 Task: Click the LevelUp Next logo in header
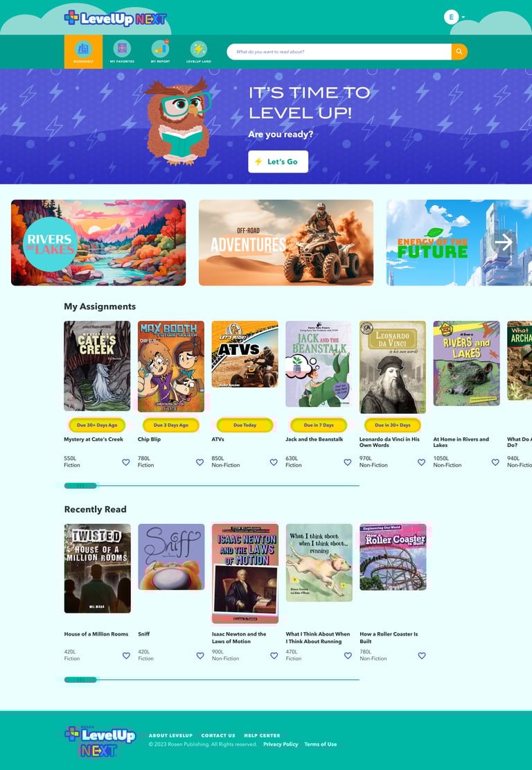pyautogui.click(x=116, y=18)
